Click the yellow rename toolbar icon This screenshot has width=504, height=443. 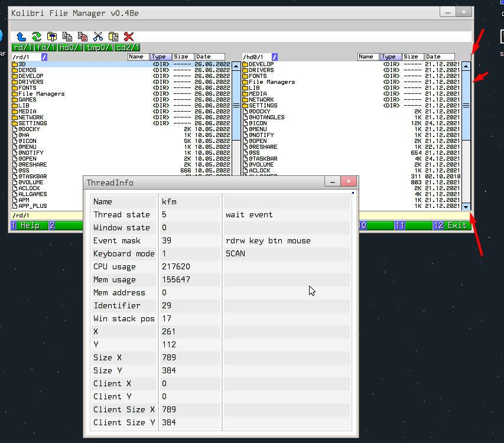(52, 37)
